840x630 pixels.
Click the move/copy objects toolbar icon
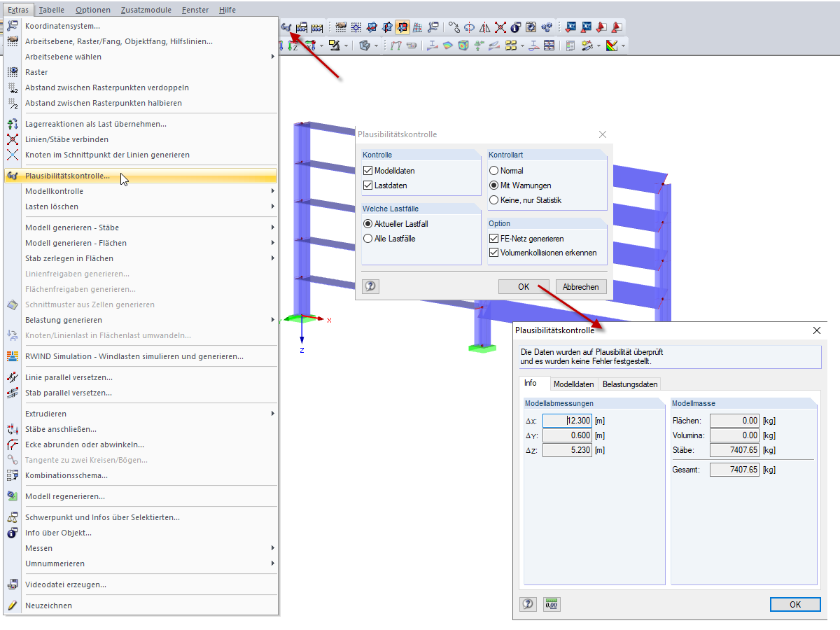point(454,27)
